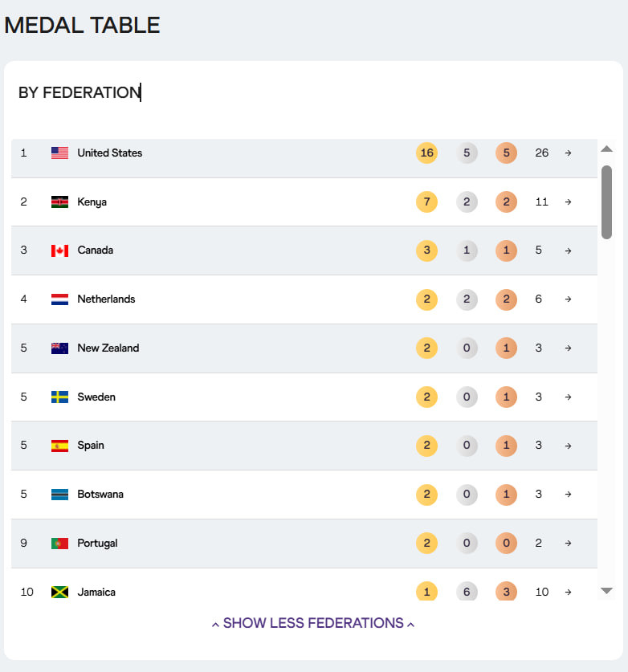Open details arrow for Kenya row
628x672 pixels.
click(x=568, y=202)
